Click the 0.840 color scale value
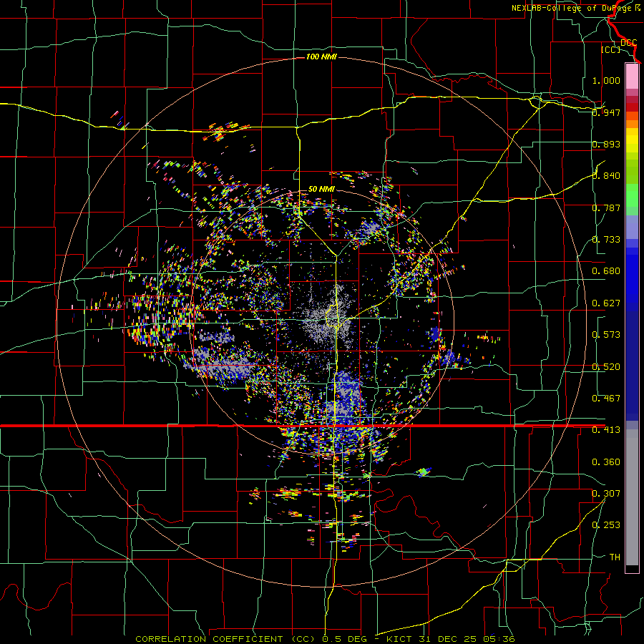Screen dimensions: 644x644 point(606,175)
